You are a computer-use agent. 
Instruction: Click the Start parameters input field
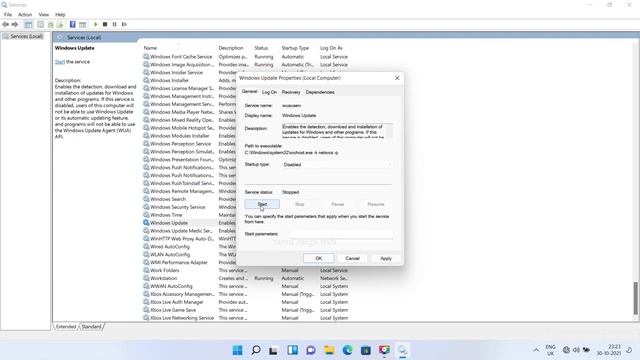[341, 234]
